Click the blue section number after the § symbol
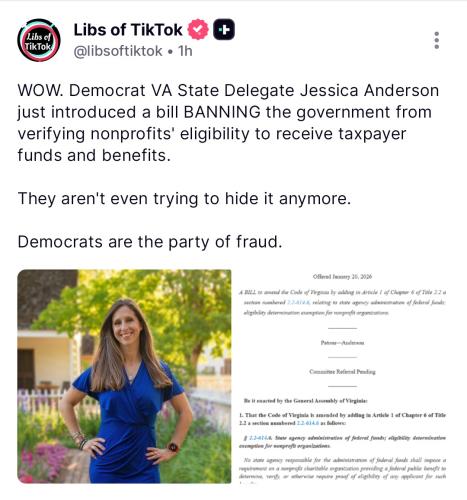The width and height of the screenshot is (467, 500). (261, 438)
